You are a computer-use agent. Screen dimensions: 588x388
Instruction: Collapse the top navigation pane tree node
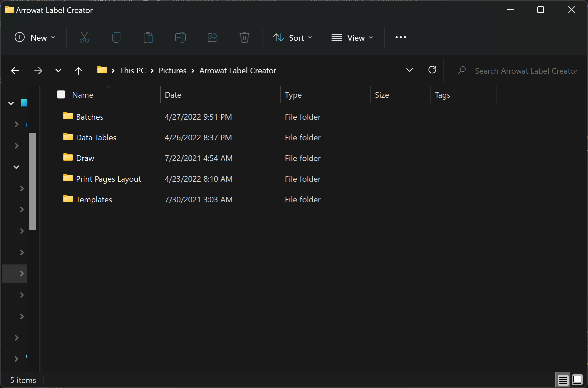[x=11, y=103]
